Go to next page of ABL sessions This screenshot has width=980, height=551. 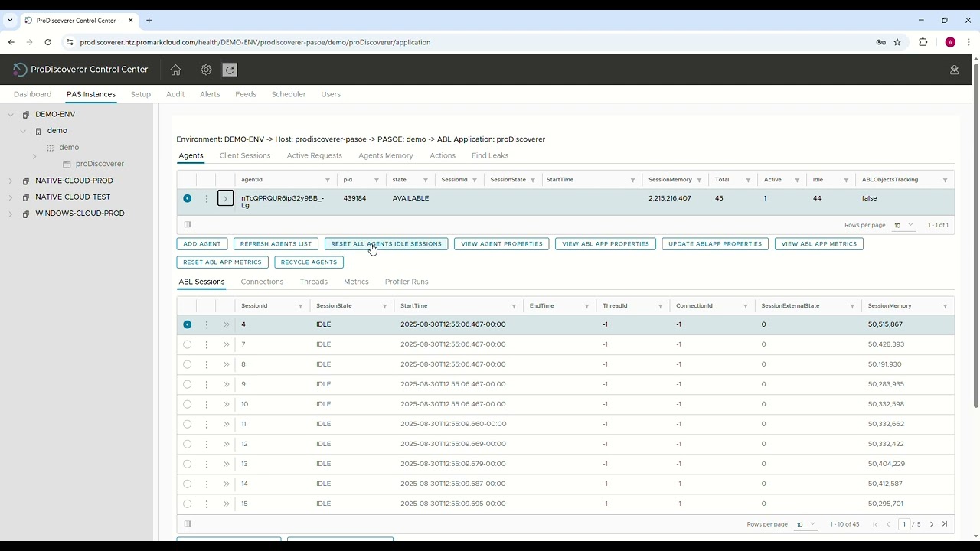[932, 524]
